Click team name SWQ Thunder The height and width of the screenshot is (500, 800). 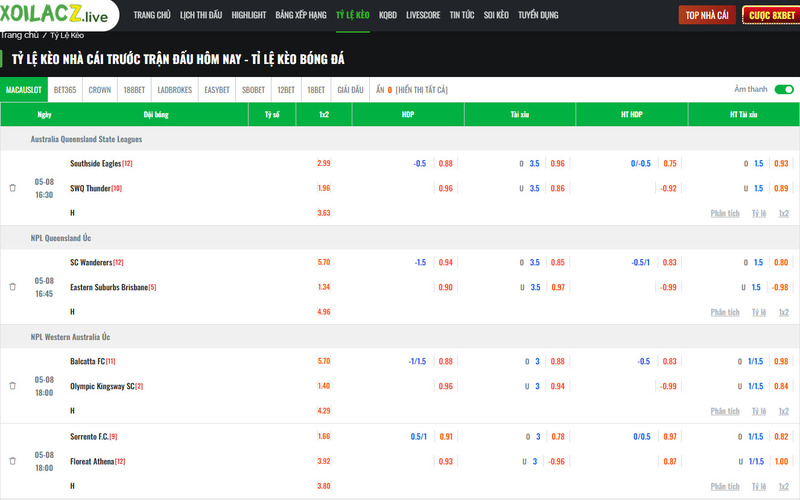pos(90,188)
